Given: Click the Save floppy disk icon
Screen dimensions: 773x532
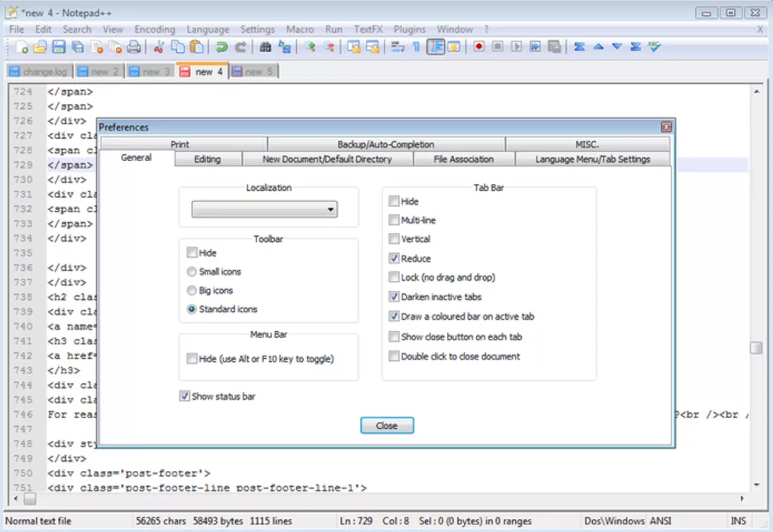Looking at the screenshot, I should point(59,47).
